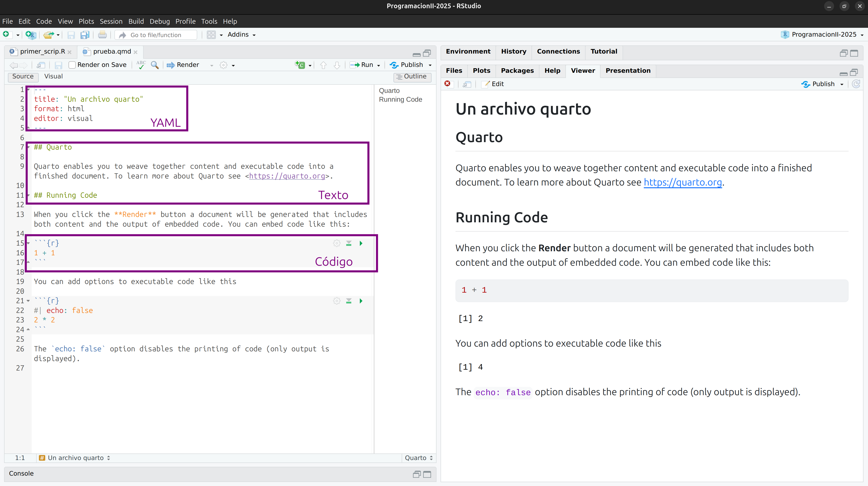Open editor Publish dropdown arrow
The width and height of the screenshot is (868, 486).
(430, 65)
